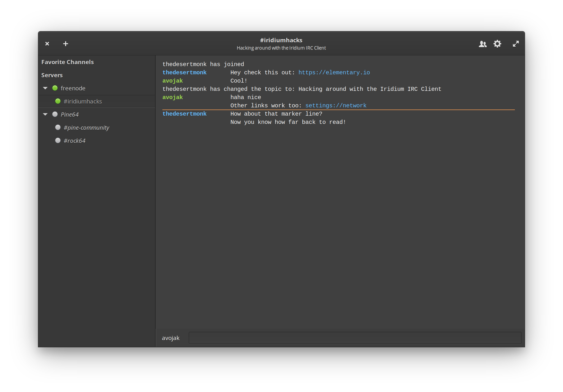Collapse the freenode server tree
The width and height of the screenshot is (563, 392).
[45, 88]
